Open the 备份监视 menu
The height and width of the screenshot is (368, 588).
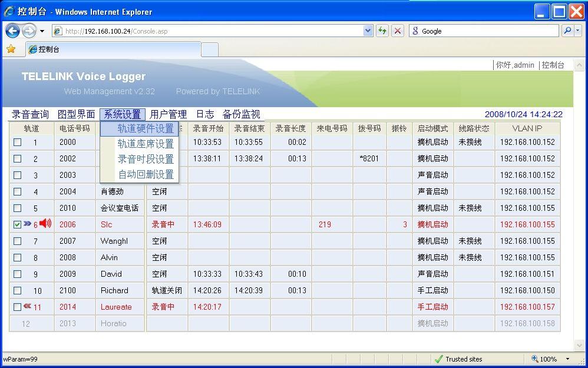pos(241,114)
